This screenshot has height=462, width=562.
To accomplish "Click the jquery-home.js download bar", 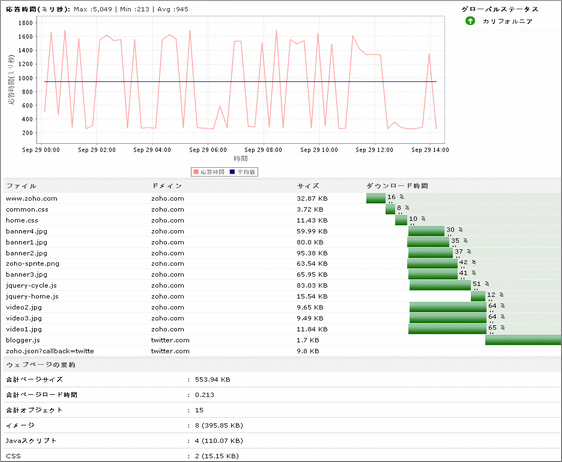I will click(x=478, y=296).
